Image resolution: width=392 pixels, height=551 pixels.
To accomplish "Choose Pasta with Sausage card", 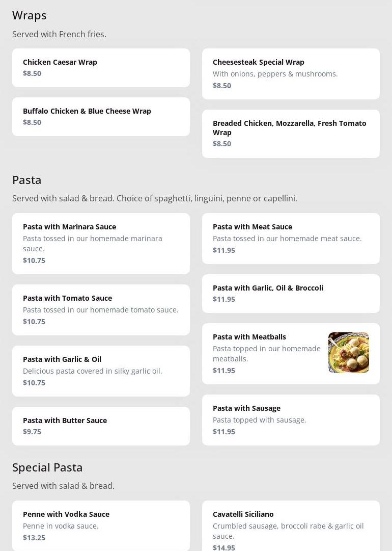I will [x=291, y=420].
